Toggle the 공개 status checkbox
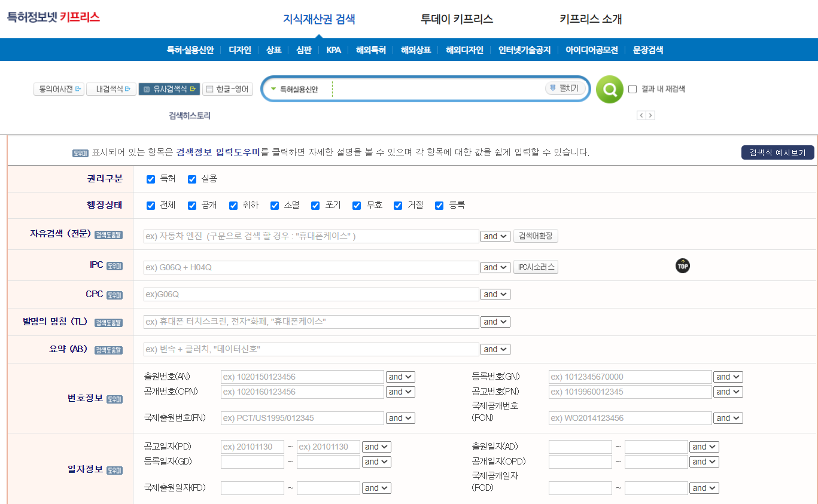 click(x=192, y=206)
